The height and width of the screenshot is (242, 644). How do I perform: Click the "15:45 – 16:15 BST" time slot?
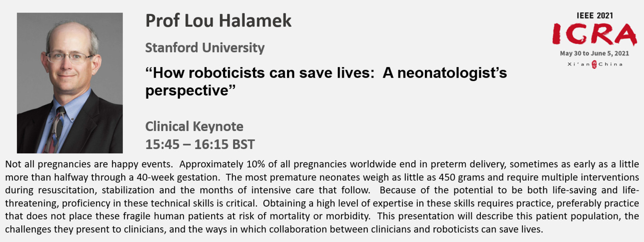coord(200,145)
